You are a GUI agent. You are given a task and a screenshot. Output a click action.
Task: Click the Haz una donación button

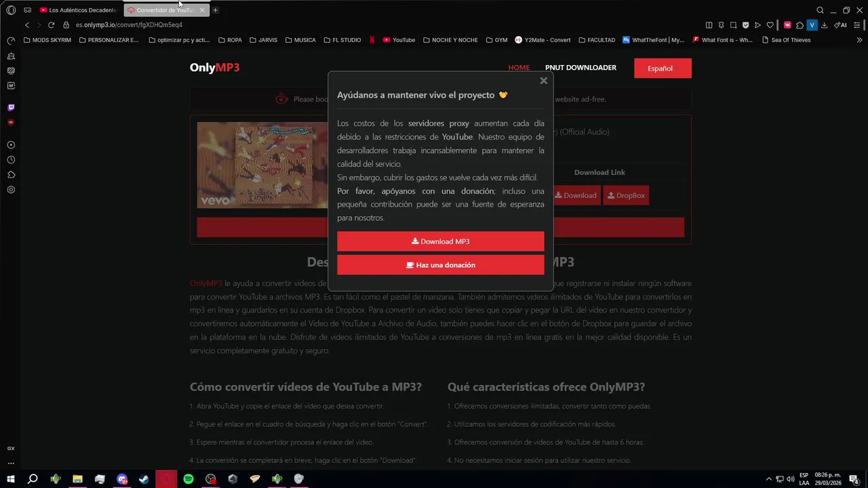point(441,265)
